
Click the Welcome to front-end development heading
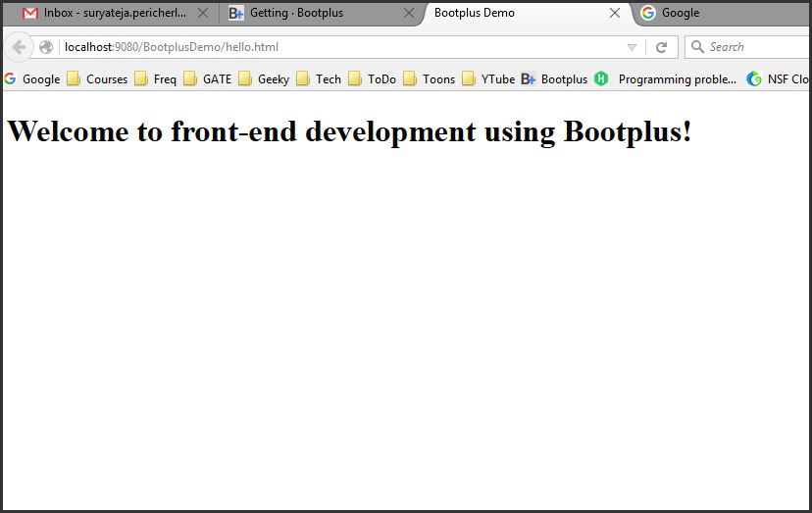pos(349,131)
